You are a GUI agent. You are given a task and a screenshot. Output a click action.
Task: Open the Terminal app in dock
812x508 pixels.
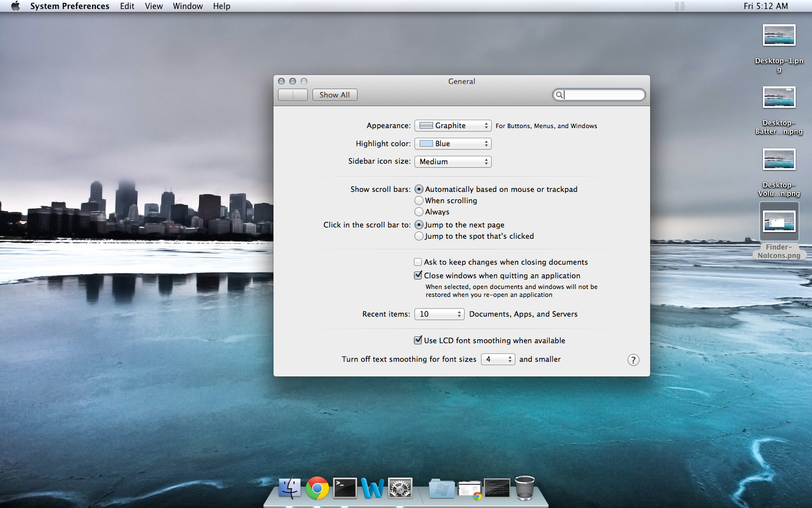(x=345, y=488)
